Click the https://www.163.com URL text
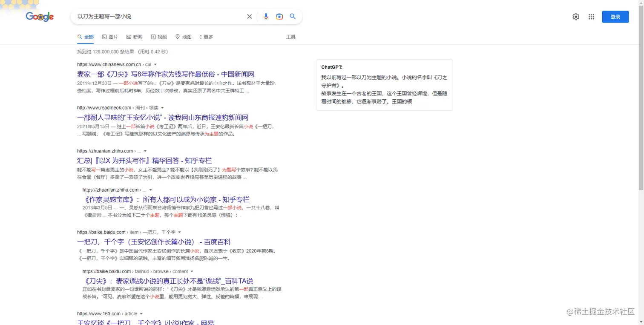The image size is (644, 325). 99,314
